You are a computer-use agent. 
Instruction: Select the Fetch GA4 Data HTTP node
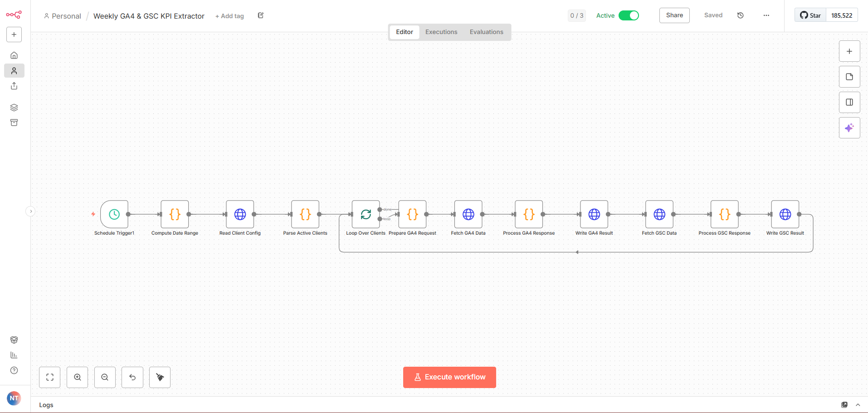pos(468,214)
